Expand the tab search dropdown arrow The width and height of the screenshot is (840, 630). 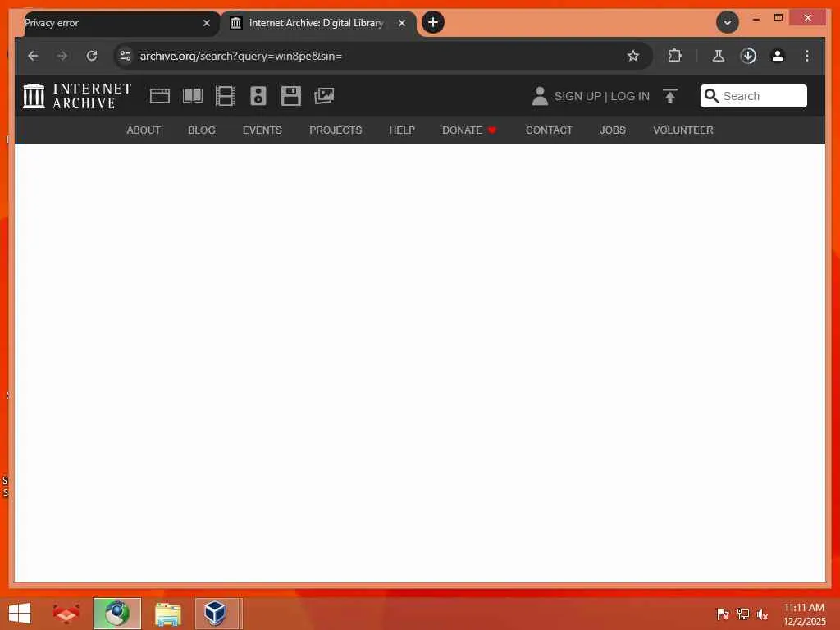[x=727, y=22]
